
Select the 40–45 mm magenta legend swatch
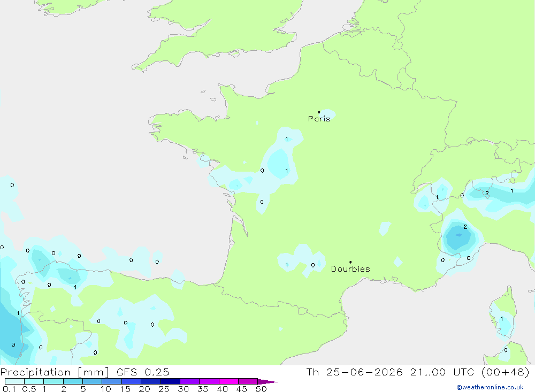point(228,381)
